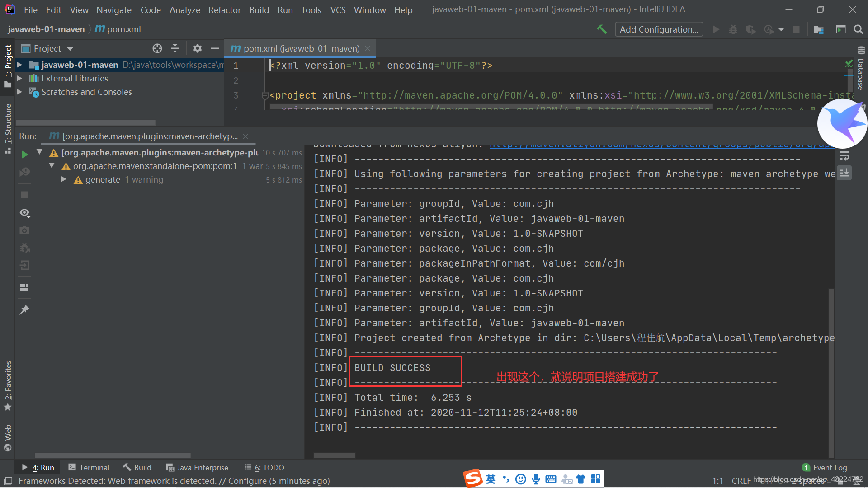Click the Run green arrow in toolbar
The height and width of the screenshot is (488, 868).
[716, 29]
